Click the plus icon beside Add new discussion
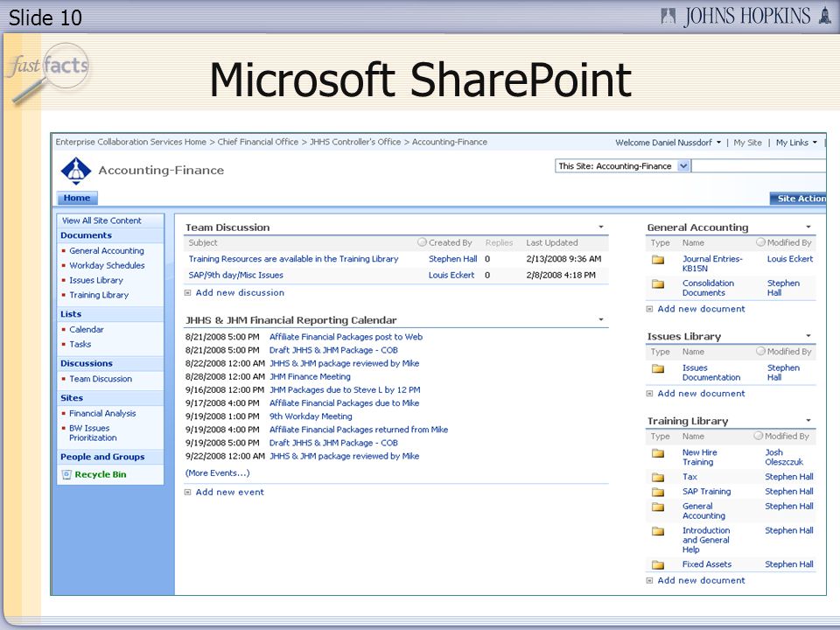Screen dimensions: 840x630 pos(188,293)
